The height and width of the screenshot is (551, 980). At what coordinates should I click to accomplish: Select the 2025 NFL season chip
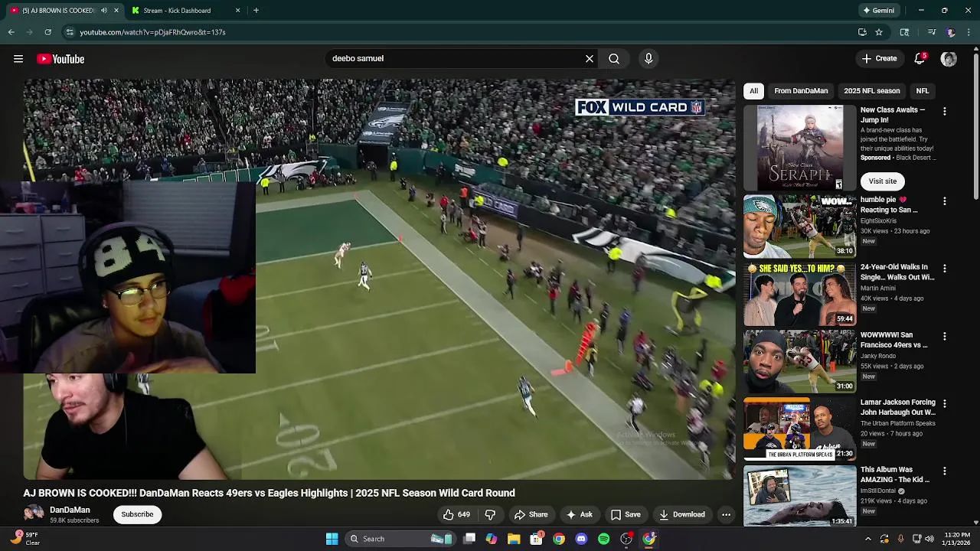tap(871, 91)
